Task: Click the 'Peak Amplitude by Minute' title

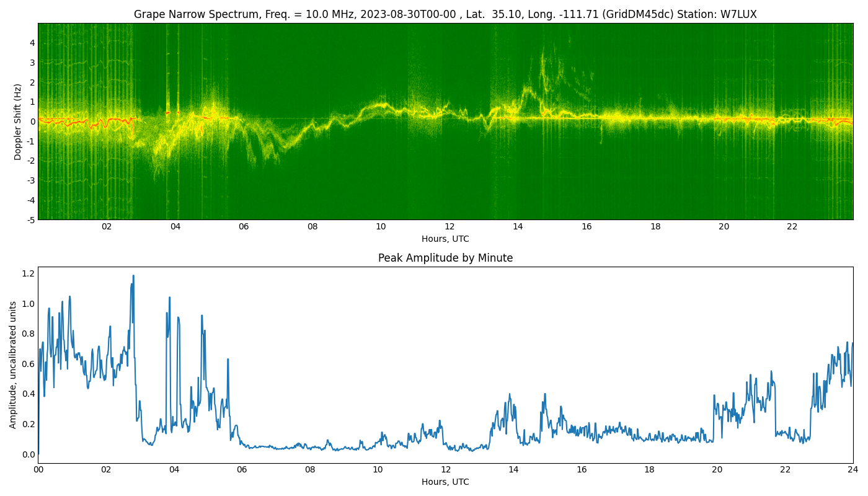Action: pos(445,258)
